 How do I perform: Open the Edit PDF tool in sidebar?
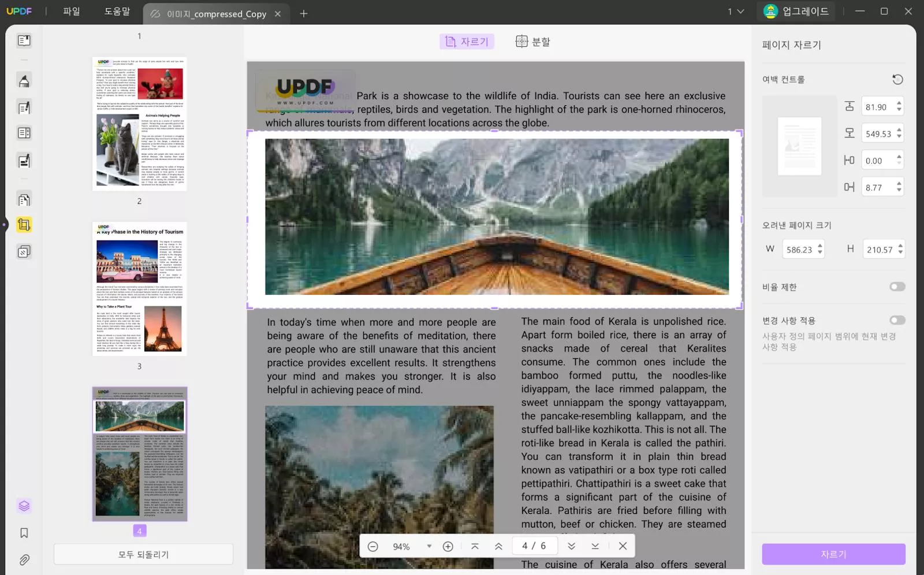24,107
